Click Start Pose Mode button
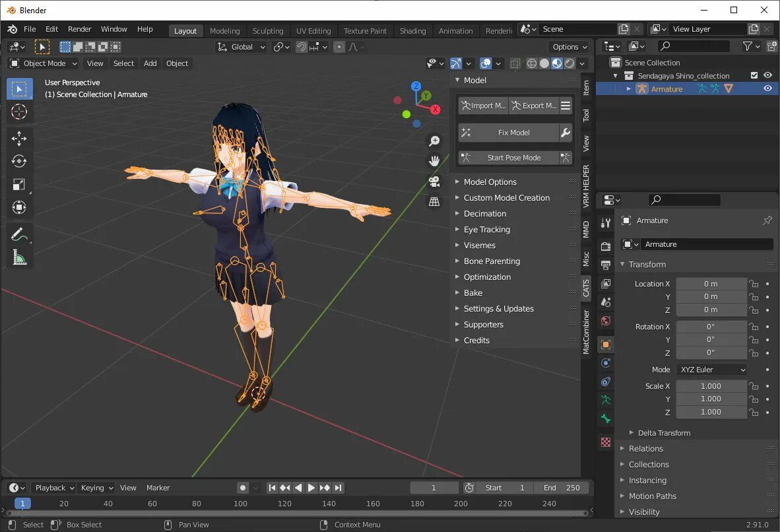The width and height of the screenshot is (780, 532). [x=508, y=158]
